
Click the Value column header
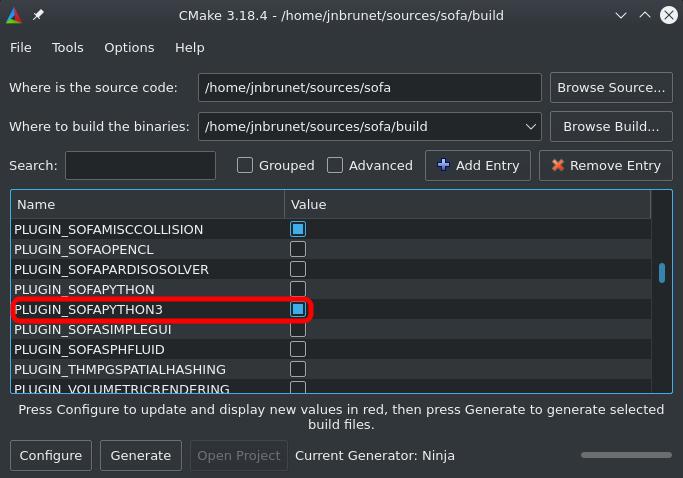pyautogui.click(x=467, y=204)
